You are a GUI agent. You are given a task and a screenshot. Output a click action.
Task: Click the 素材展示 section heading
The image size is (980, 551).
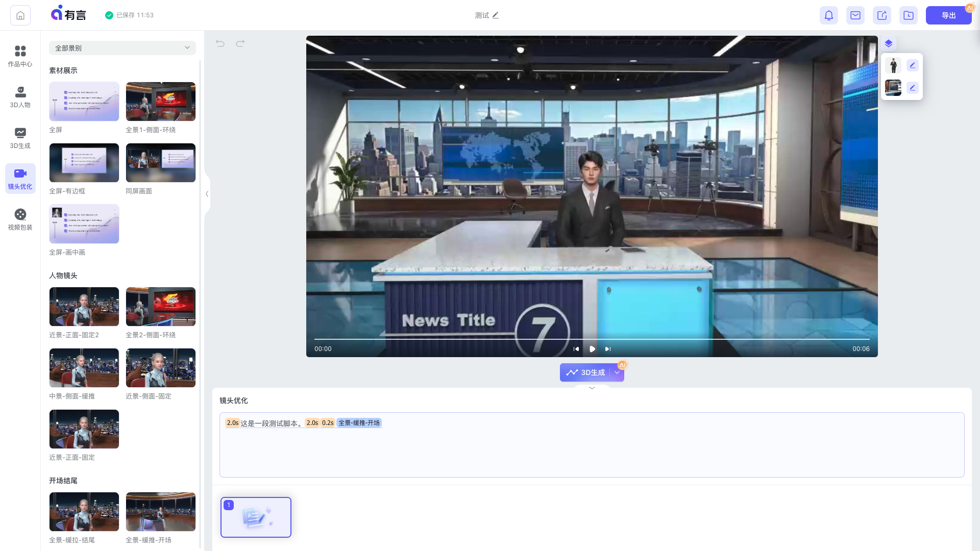point(63,70)
